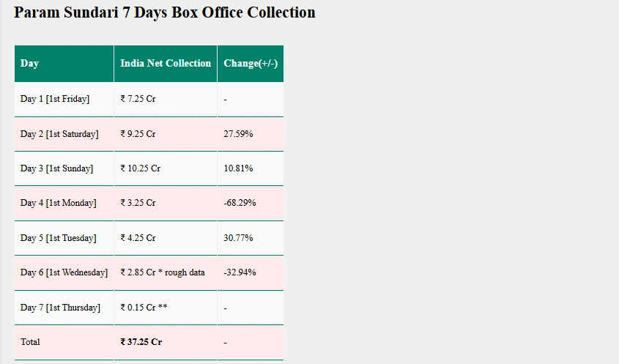619x364 pixels.
Task: Select the ₹ 7.25 Cr cell
Action: point(166,99)
